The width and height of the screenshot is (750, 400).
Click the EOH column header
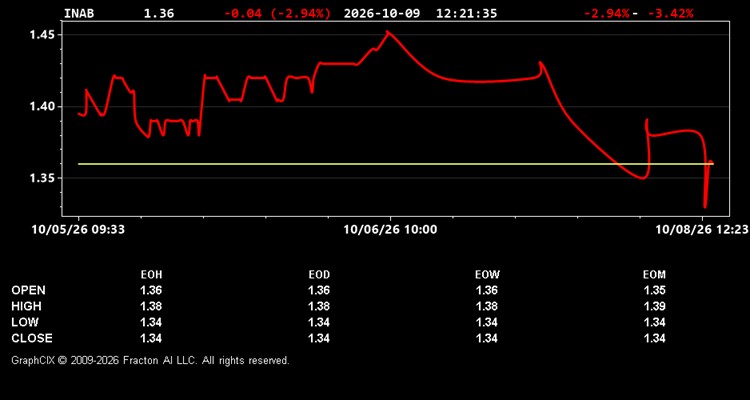[x=151, y=275]
